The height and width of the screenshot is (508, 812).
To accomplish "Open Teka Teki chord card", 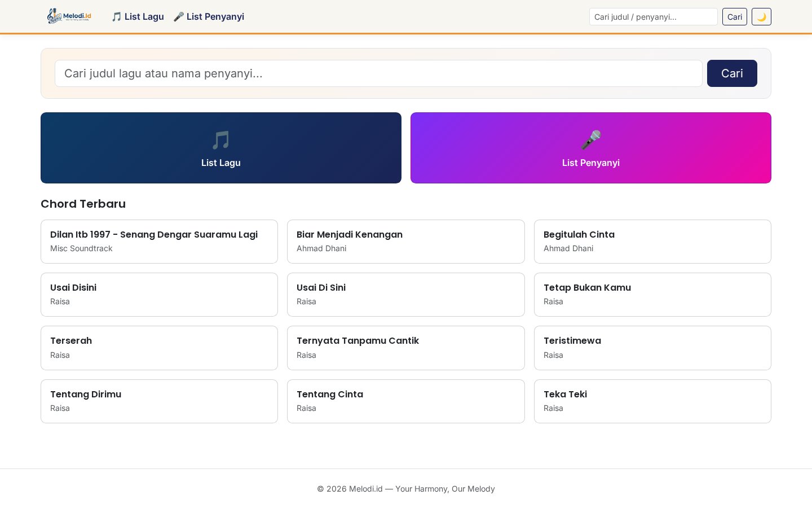I will pyautogui.click(x=652, y=401).
